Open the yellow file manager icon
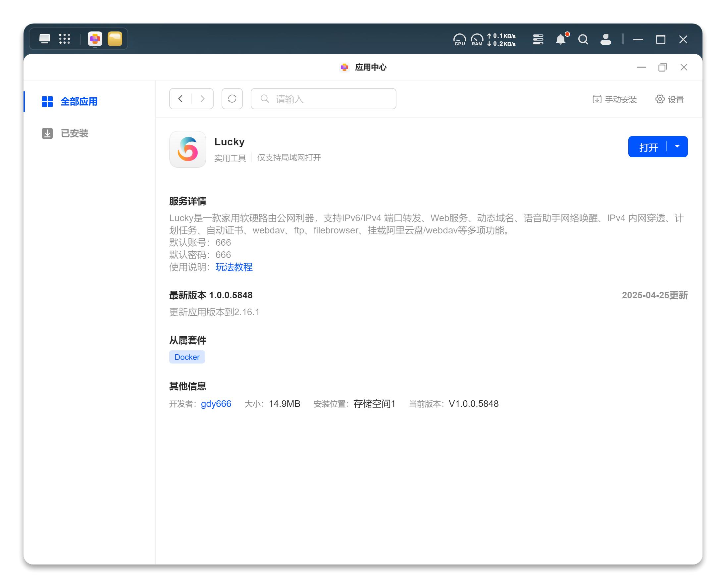 [x=115, y=39]
